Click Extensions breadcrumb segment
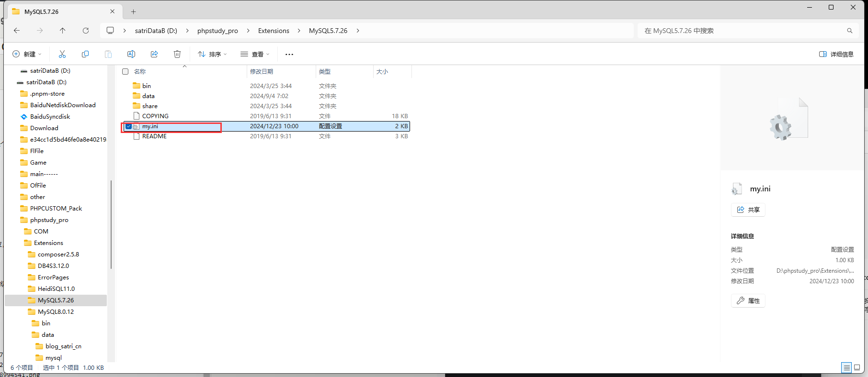The height and width of the screenshot is (377, 868). pyautogui.click(x=274, y=31)
